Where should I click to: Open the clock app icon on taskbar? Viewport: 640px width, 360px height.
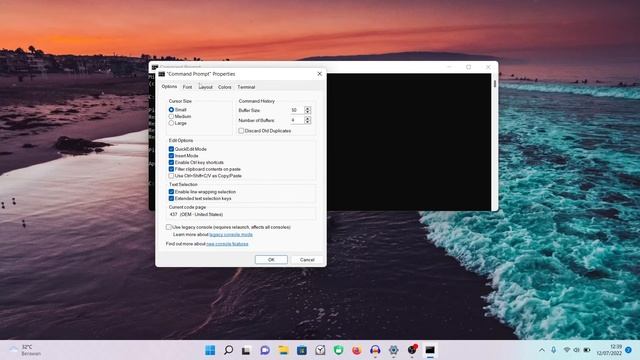click(x=320, y=350)
